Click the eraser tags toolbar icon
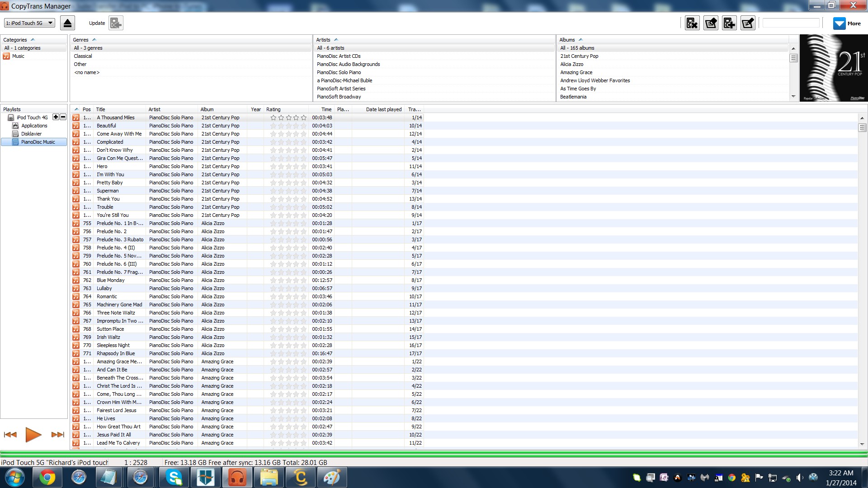868x488 pixels. [711, 23]
